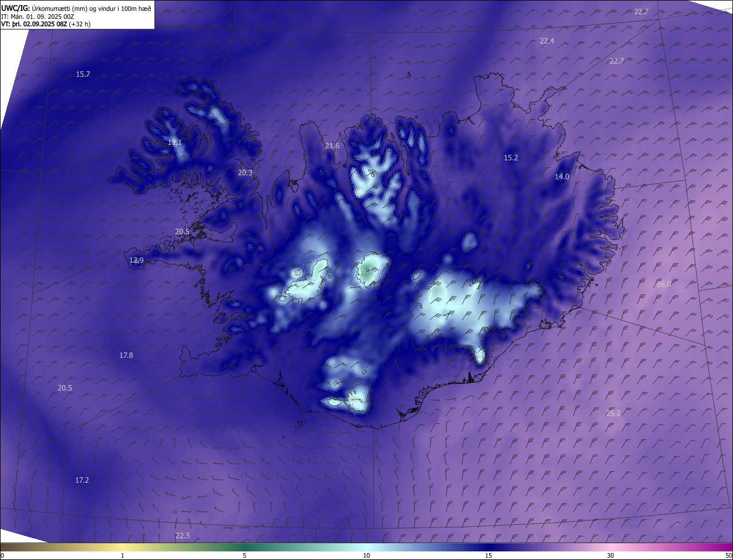Image resolution: width=733 pixels, height=560 pixels.
Task: Select the 11.1 value over the Westfjords
Action: [175, 142]
